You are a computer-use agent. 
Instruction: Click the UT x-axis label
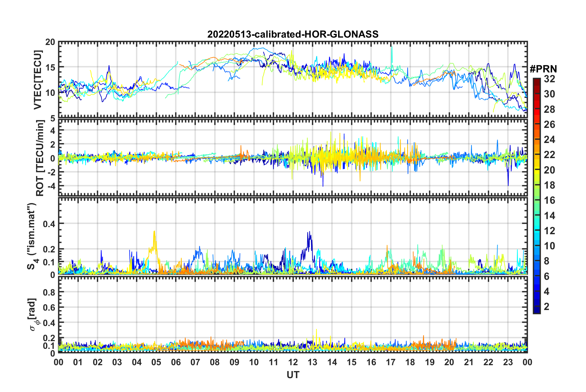pos(293,375)
